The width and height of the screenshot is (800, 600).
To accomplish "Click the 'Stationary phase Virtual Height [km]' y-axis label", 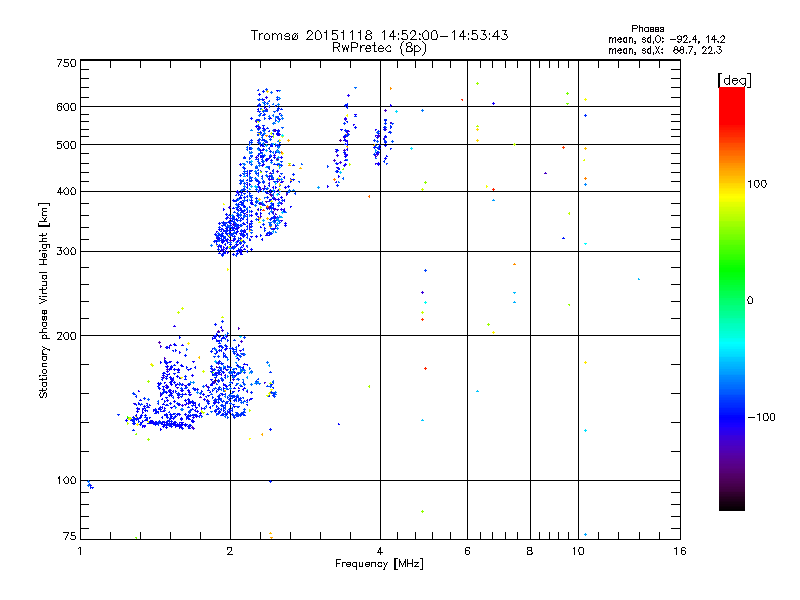I will point(43,301).
